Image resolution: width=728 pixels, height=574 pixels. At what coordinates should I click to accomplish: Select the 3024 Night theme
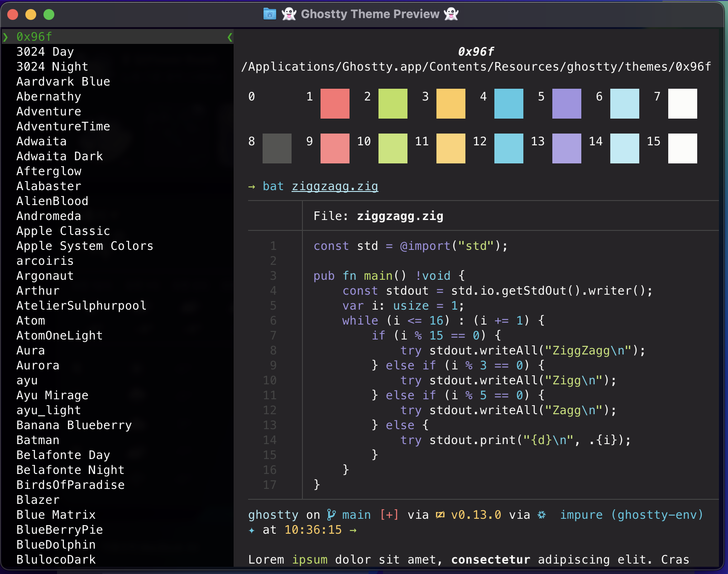[52, 67]
